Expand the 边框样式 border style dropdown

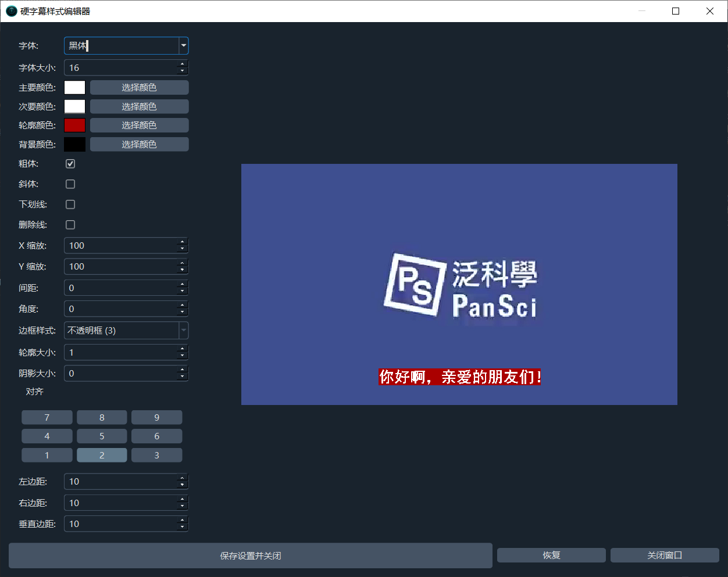click(184, 331)
